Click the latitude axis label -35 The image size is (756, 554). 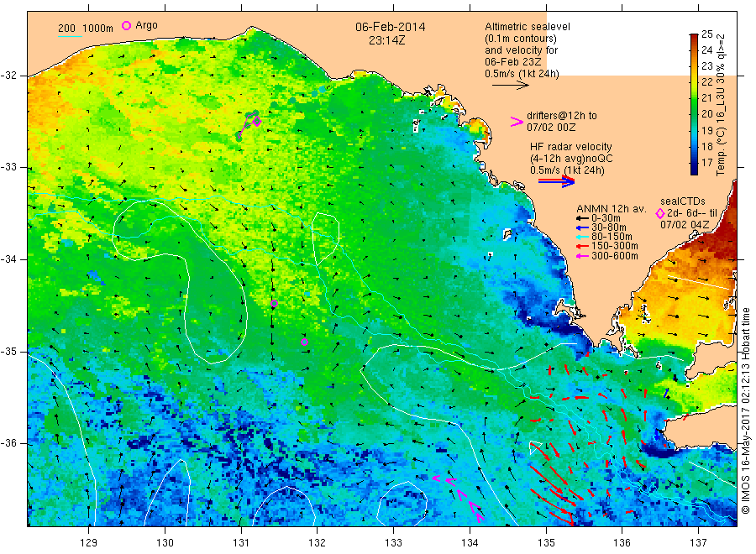coord(8,351)
